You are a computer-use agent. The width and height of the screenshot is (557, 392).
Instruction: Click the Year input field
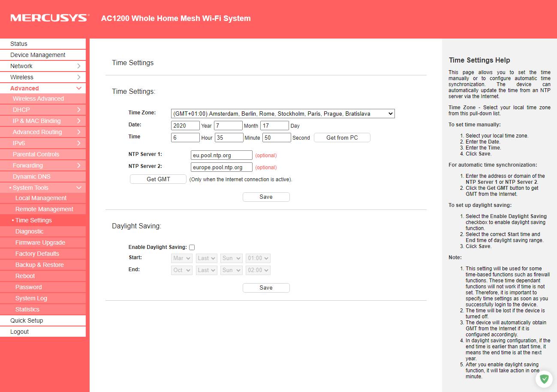click(x=185, y=126)
